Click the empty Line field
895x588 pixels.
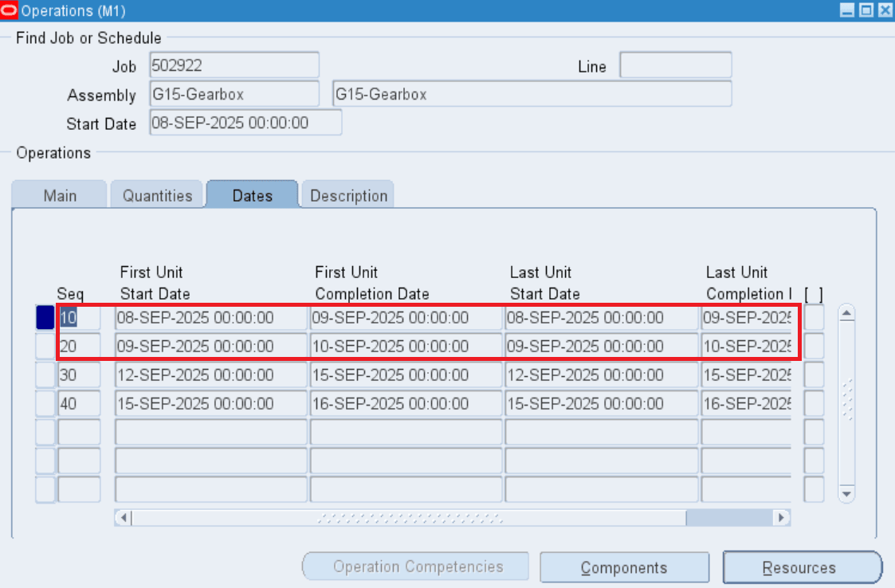pyautogui.click(x=675, y=65)
